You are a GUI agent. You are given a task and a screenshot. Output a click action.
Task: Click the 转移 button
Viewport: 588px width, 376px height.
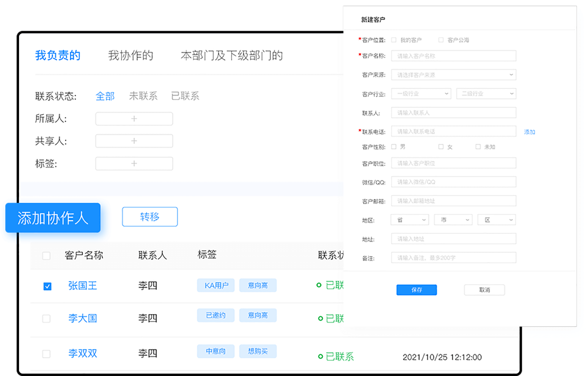tap(150, 217)
